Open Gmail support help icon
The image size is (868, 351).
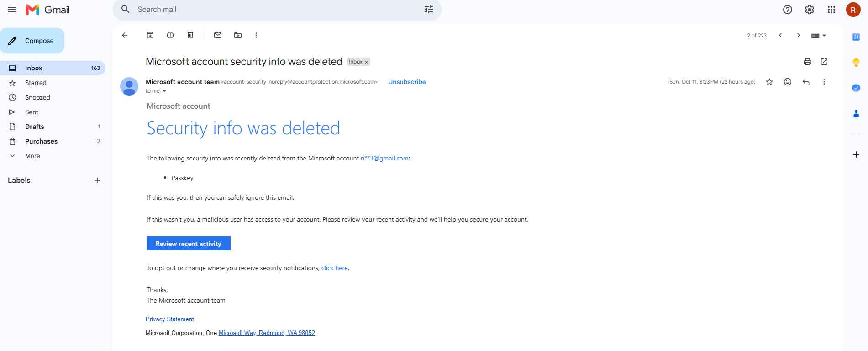tap(788, 10)
